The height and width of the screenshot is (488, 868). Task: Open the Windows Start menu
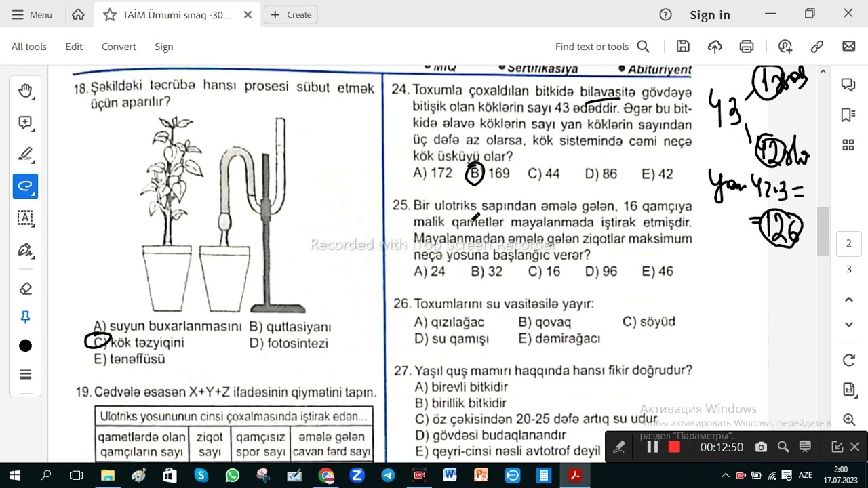tap(15, 475)
